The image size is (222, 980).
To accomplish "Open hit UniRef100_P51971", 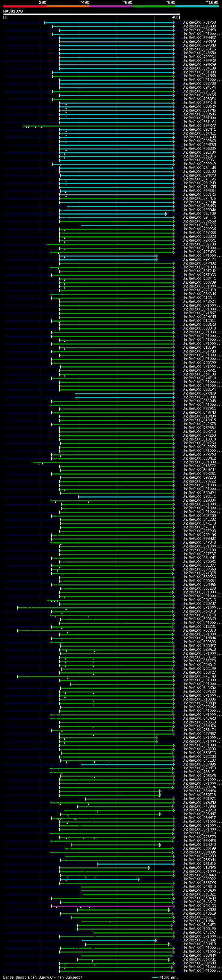I will [199, 799].
